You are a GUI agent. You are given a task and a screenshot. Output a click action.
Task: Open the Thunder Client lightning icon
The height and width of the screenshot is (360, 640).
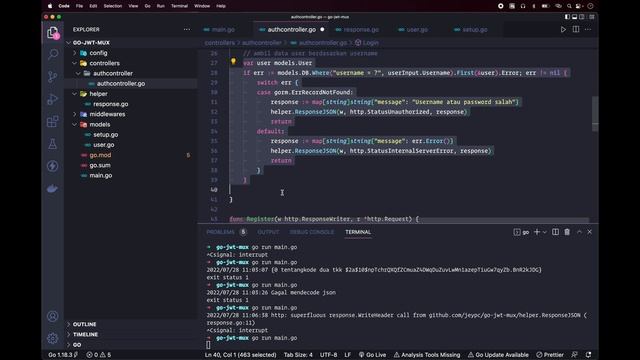click(x=53, y=166)
